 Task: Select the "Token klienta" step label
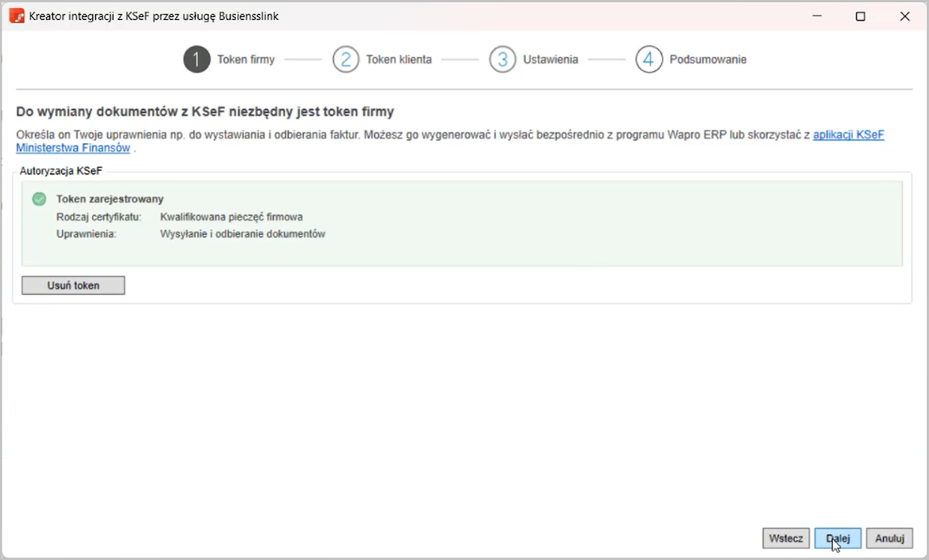click(x=398, y=60)
